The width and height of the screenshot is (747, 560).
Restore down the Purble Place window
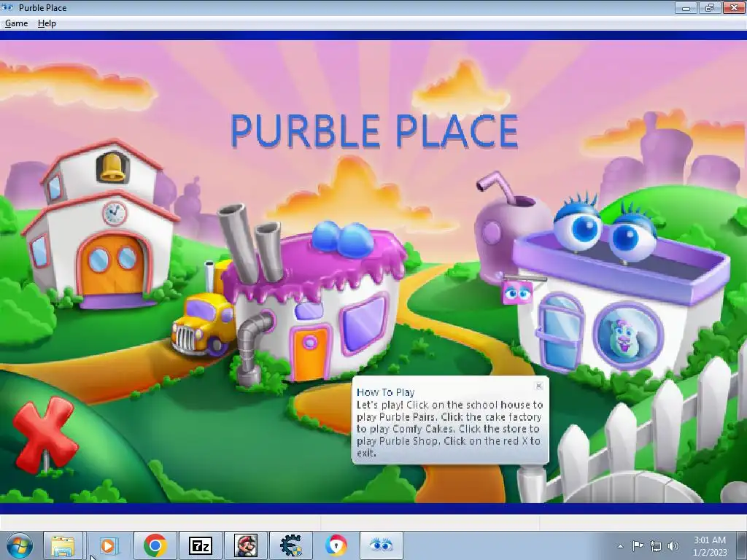click(x=709, y=7)
